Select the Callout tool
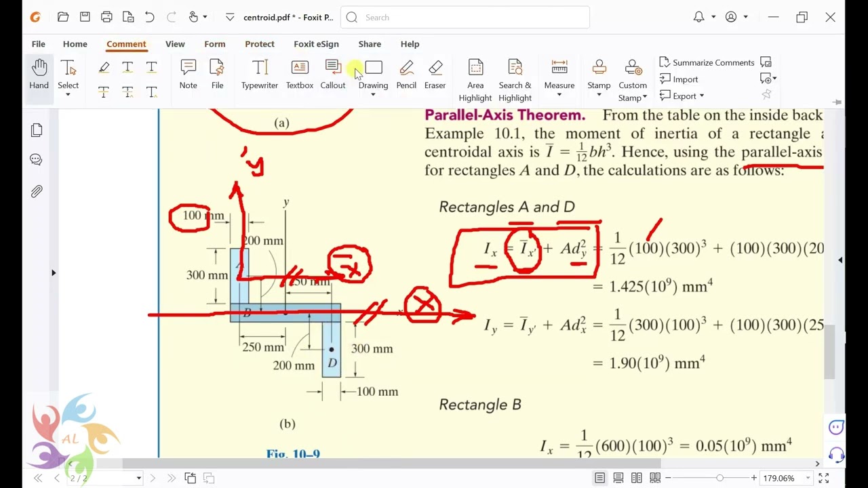868x488 pixels. click(332, 75)
